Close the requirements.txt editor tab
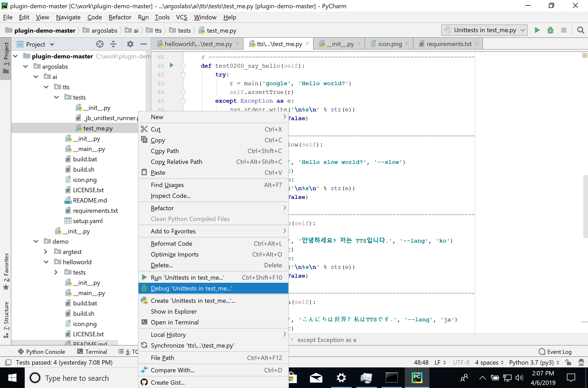This screenshot has width=588, height=388. [477, 44]
